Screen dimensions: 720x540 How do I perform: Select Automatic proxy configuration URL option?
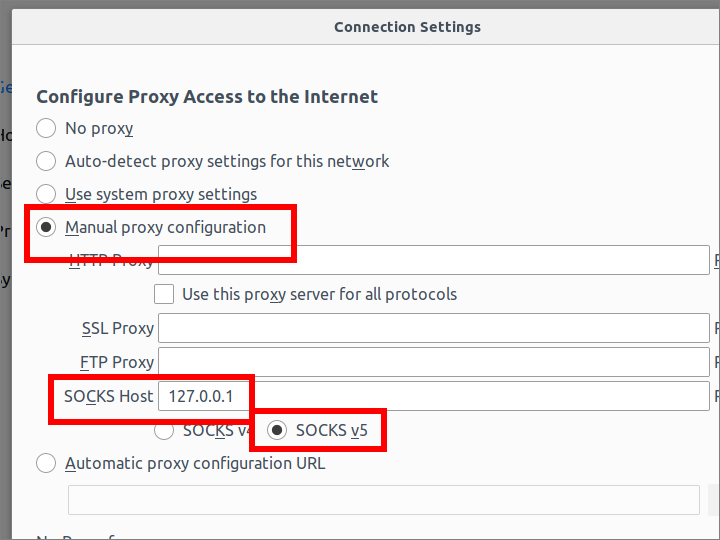tap(46, 463)
